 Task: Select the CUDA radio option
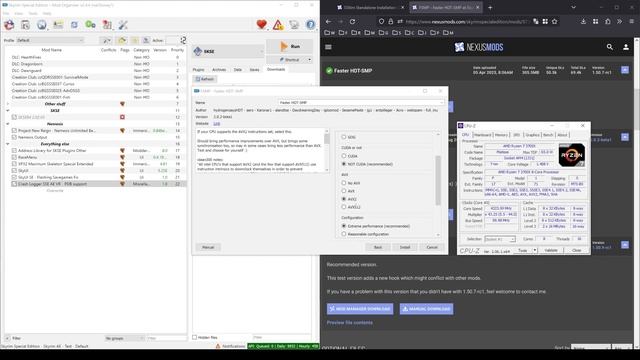pos(344,156)
